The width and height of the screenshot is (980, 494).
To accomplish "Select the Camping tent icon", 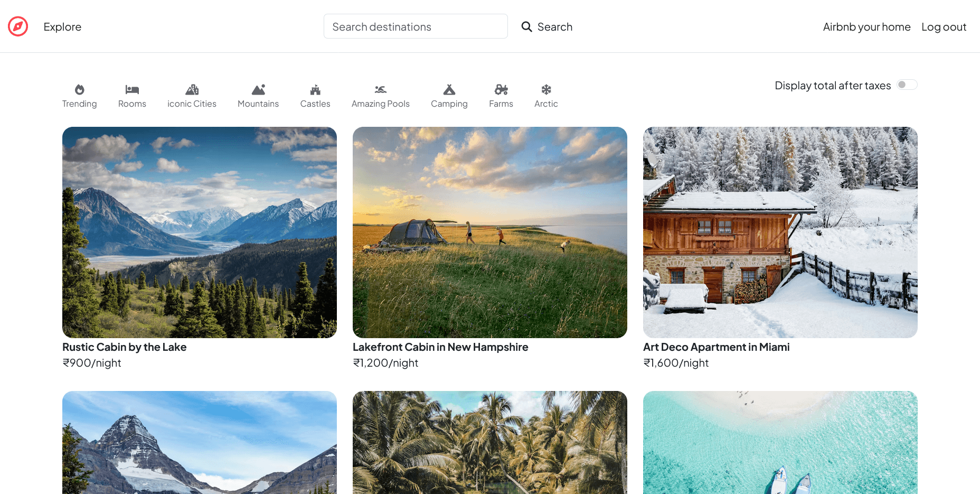I will tap(449, 89).
